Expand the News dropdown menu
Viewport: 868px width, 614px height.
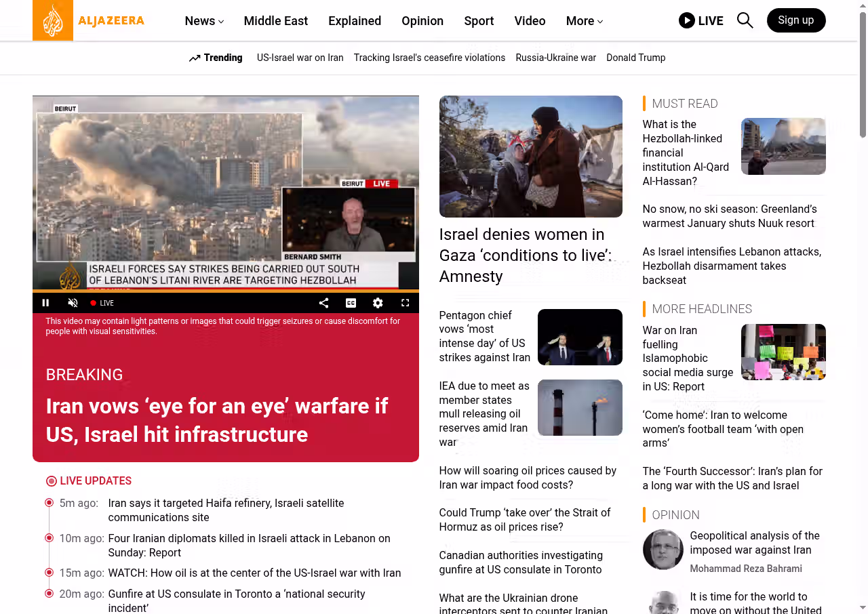coord(204,21)
